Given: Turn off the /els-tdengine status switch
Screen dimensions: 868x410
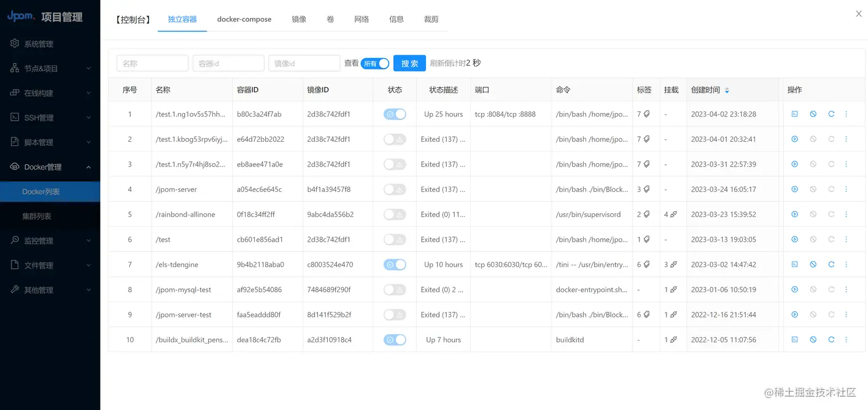Looking at the screenshot, I should [x=395, y=264].
